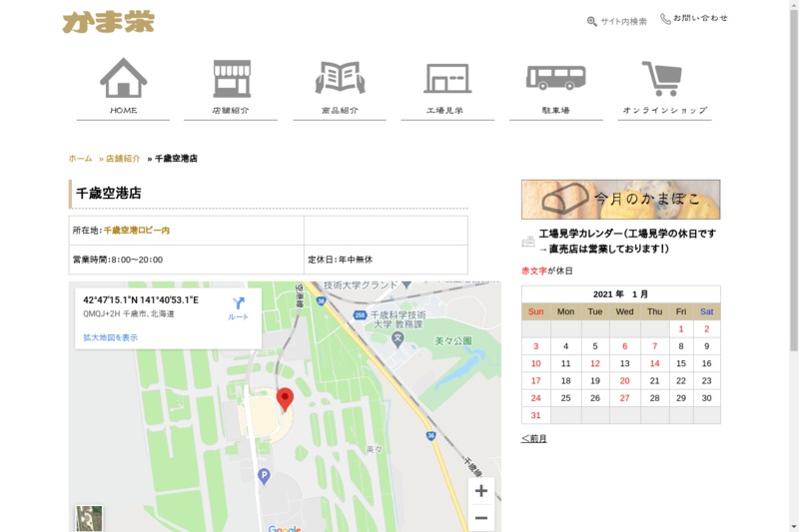Open the 商品紹介 brochure icon
799x532 pixels.
[340, 78]
